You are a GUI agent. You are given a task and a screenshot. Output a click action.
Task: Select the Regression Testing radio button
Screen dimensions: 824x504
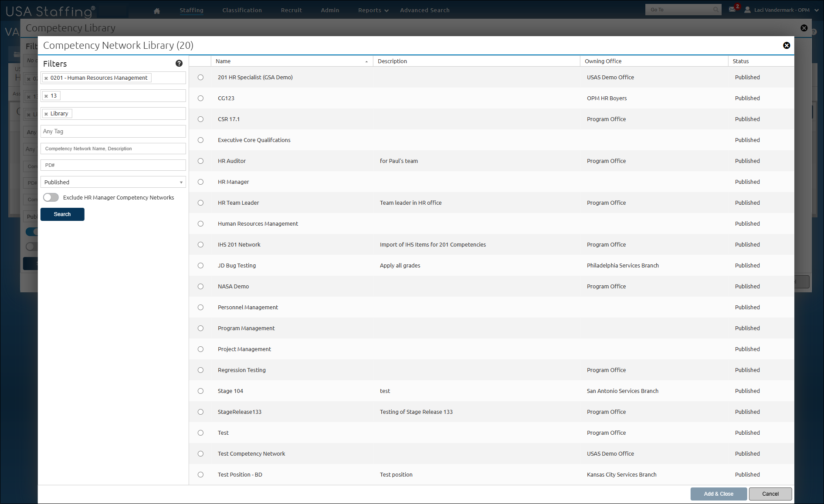(x=200, y=370)
